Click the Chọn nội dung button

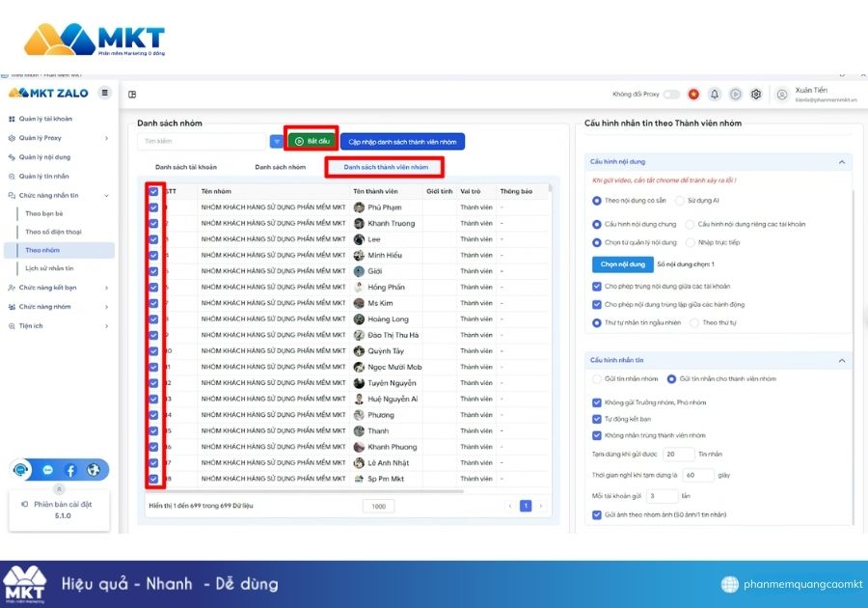[620, 263]
